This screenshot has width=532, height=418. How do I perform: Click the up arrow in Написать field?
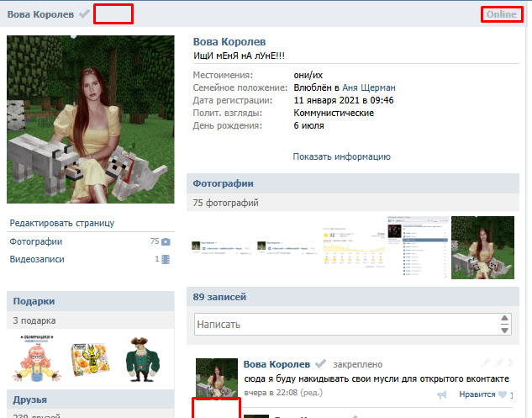click(x=504, y=318)
